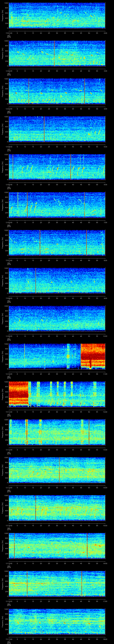Click the 2:00 end time label
Screen dimensions: 114x644
point(105,33)
